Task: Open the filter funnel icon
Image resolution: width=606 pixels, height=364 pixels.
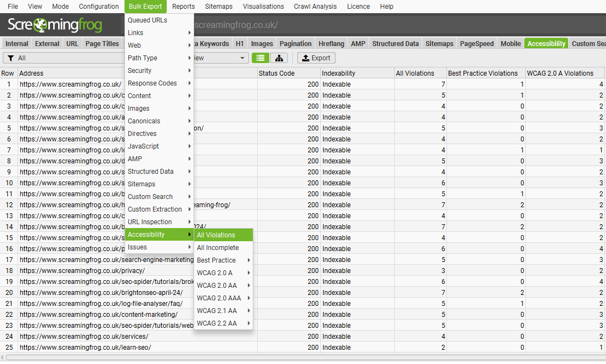Action: coord(11,57)
